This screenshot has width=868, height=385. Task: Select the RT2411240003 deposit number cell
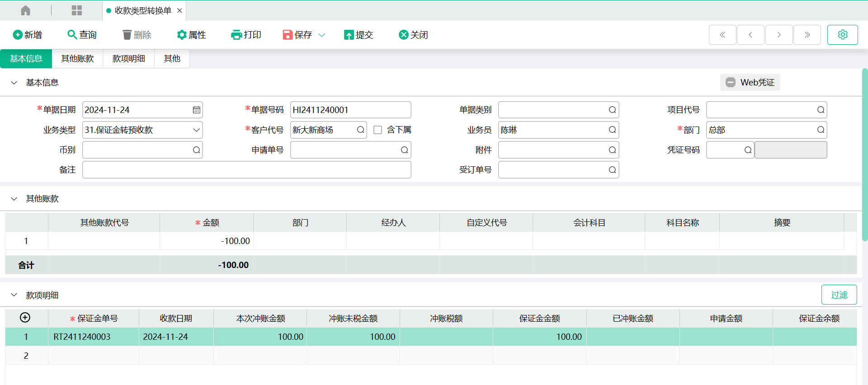(94, 337)
